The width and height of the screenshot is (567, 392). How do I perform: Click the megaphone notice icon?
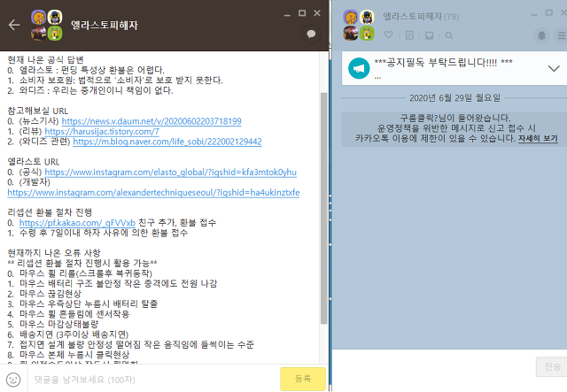tap(359, 68)
